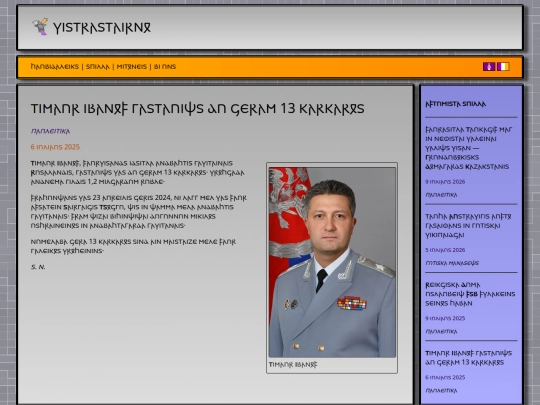Viewport: 540px width, 405px height.
Task: Open the category link under the Kazakstanis article
Action: coord(441,195)
